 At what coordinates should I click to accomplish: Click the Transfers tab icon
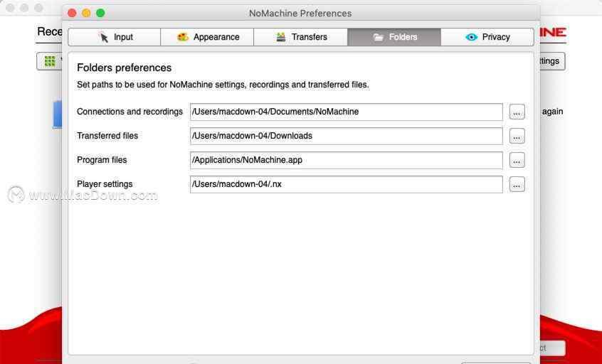(281, 37)
